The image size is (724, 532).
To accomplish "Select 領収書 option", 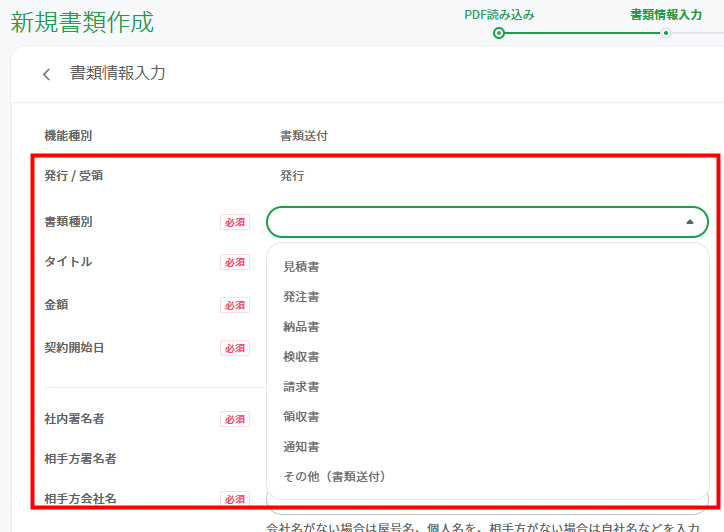I will click(x=301, y=417).
